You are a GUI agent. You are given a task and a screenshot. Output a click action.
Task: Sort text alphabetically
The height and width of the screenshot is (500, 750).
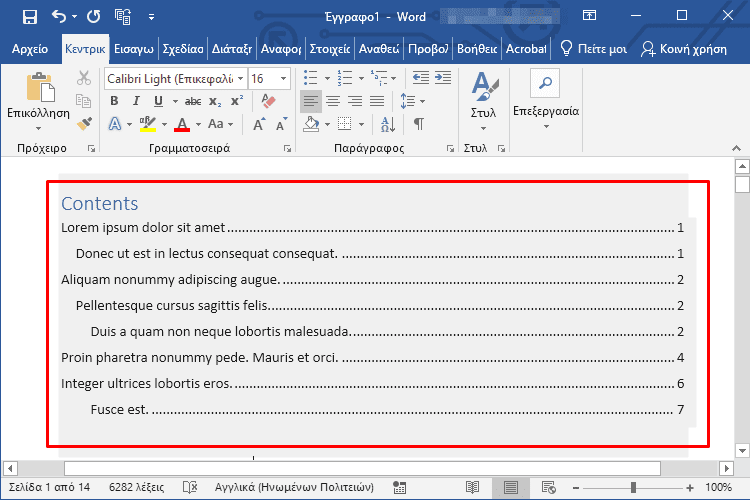tap(388, 124)
